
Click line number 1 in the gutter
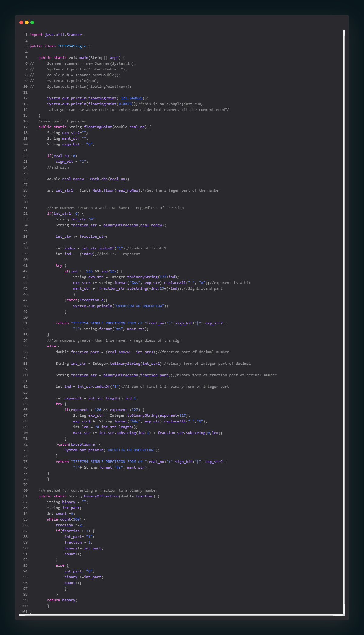point(26,35)
